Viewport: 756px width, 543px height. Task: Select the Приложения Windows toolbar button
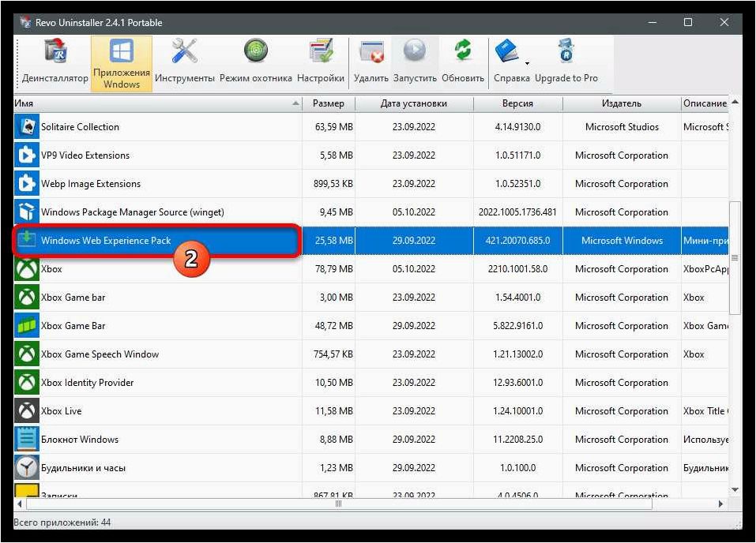point(122,63)
